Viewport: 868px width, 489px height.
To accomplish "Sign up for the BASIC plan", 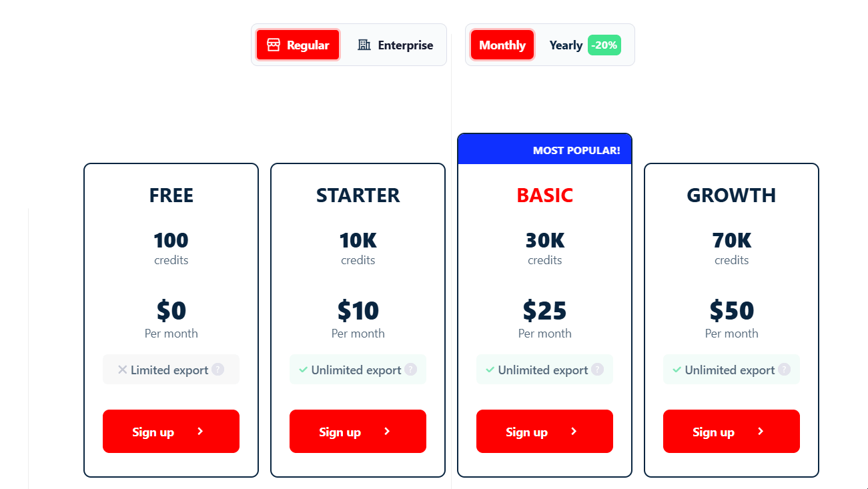I will (544, 431).
